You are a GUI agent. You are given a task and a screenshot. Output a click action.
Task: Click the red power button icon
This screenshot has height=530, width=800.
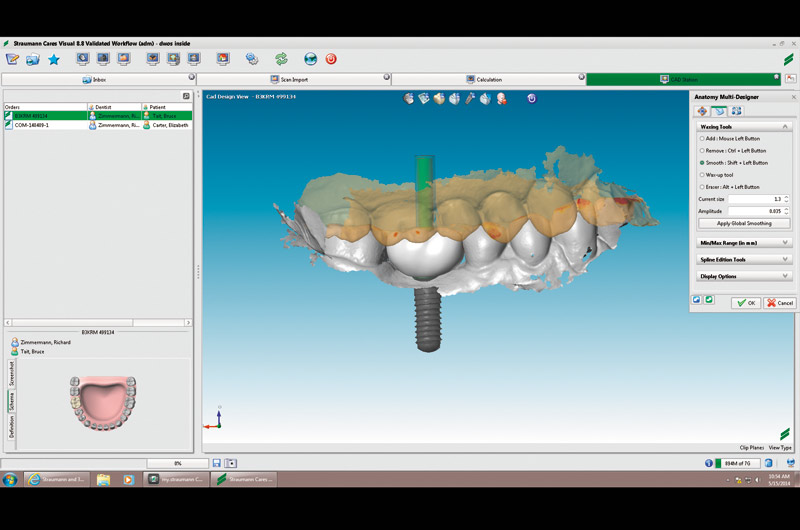[331, 59]
